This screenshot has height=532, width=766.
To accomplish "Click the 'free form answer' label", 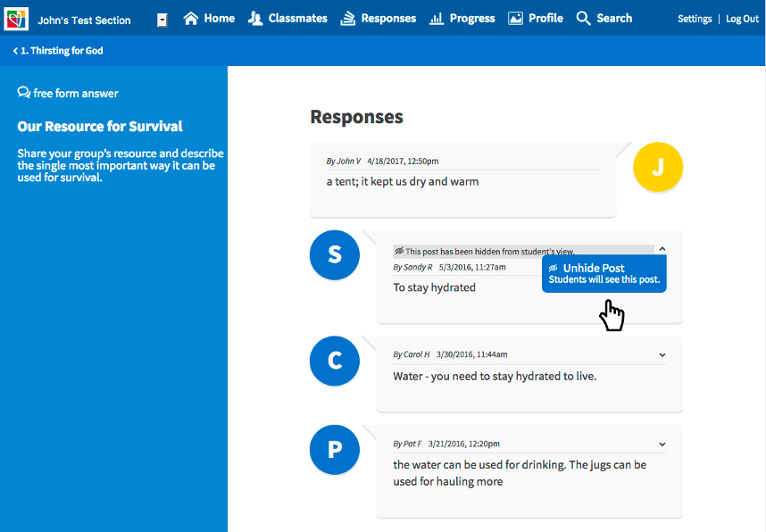I will pyautogui.click(x=76, y=94).
